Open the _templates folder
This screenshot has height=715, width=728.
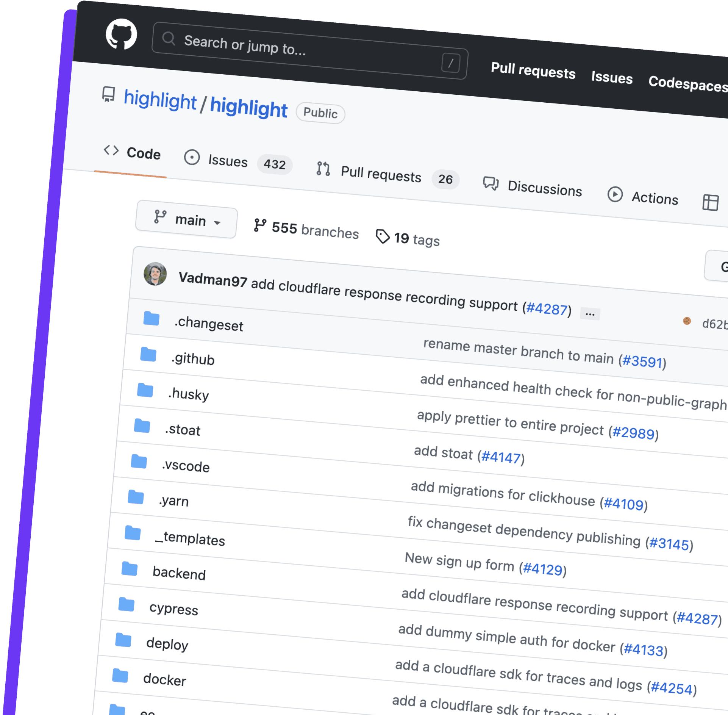[190, 538]
